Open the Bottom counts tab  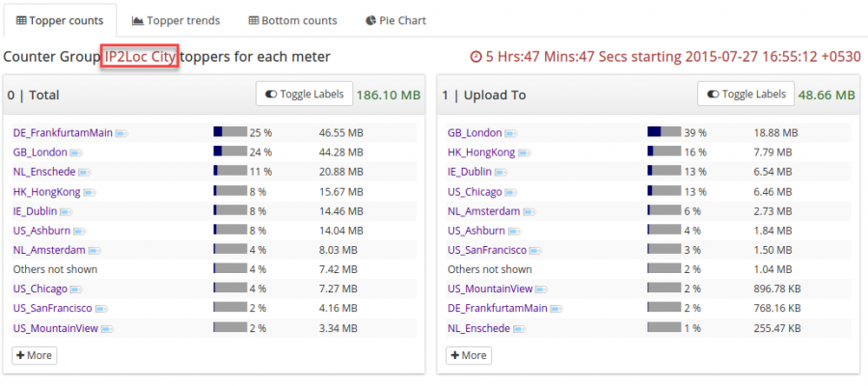293,20
